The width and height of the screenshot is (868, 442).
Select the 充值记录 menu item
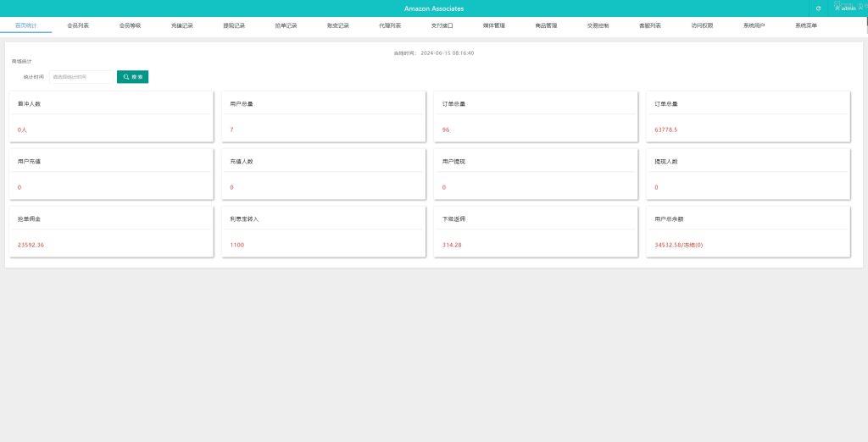coord(182,26)
